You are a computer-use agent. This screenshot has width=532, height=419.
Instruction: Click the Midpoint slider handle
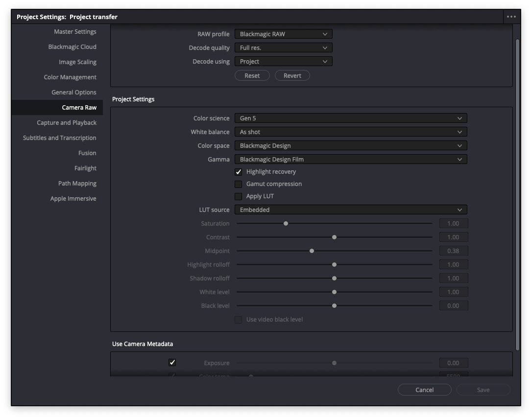coord(312,251)
